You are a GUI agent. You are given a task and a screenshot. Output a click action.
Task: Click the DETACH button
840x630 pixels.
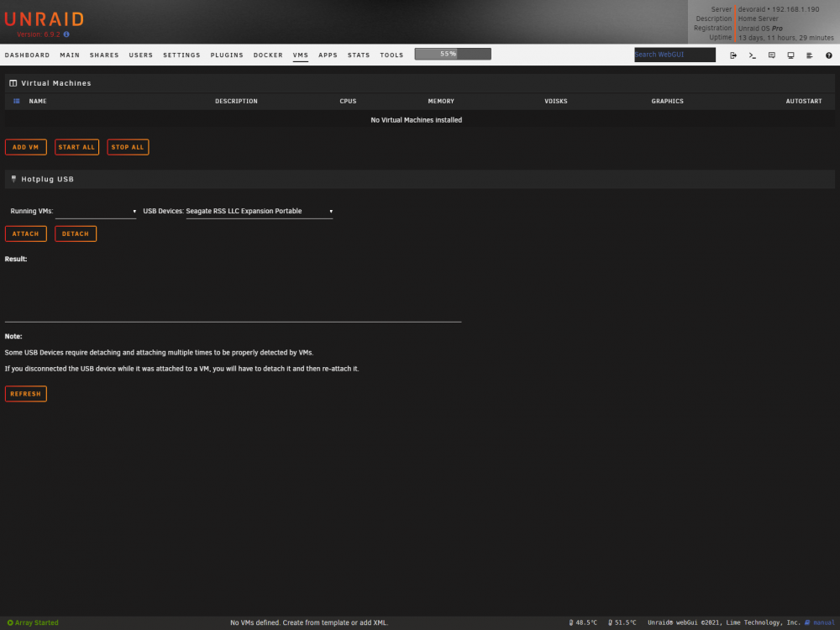76,234
